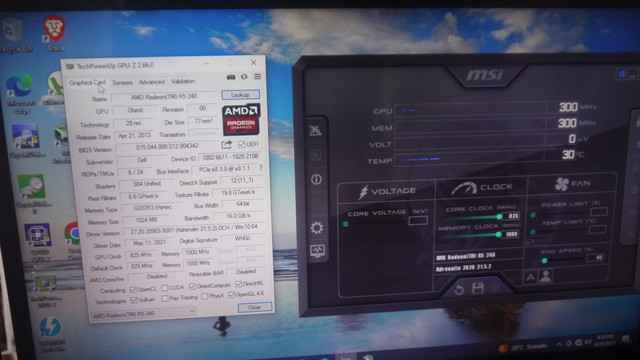Apply Afterburner settings with checkmark icon
Image resolution: width=640 pixels, height=360 pixels.
click(496, 288)
